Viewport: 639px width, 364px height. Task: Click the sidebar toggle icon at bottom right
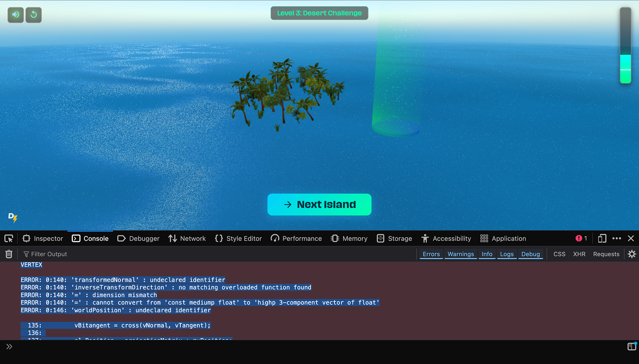[x=631, y=346]
